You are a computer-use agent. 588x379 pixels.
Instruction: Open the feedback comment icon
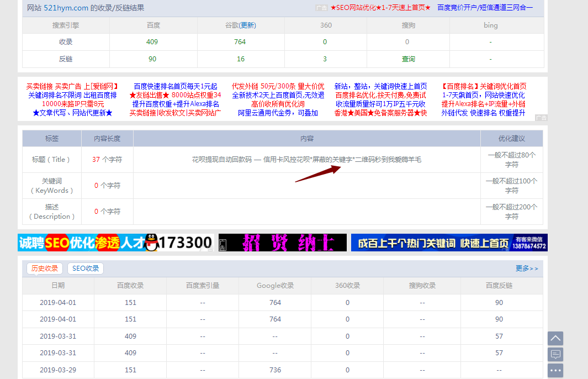coord(555,354)
